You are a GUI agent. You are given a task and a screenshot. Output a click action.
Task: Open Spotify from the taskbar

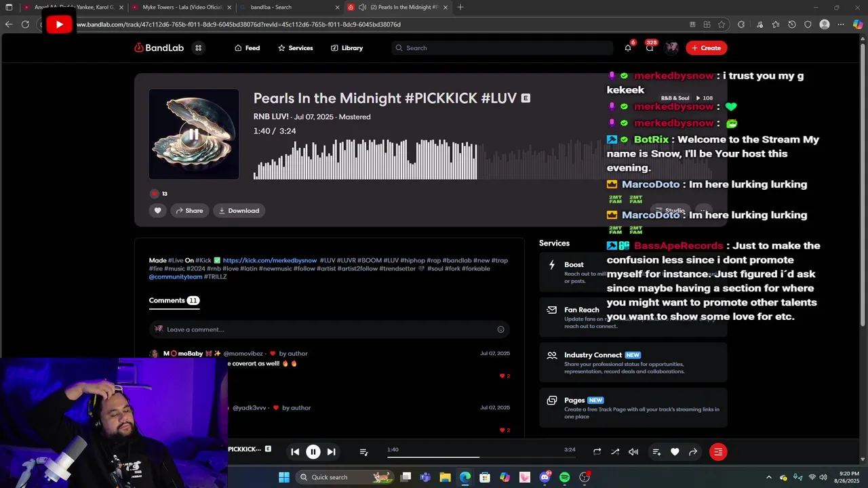[x=565, y=477]
